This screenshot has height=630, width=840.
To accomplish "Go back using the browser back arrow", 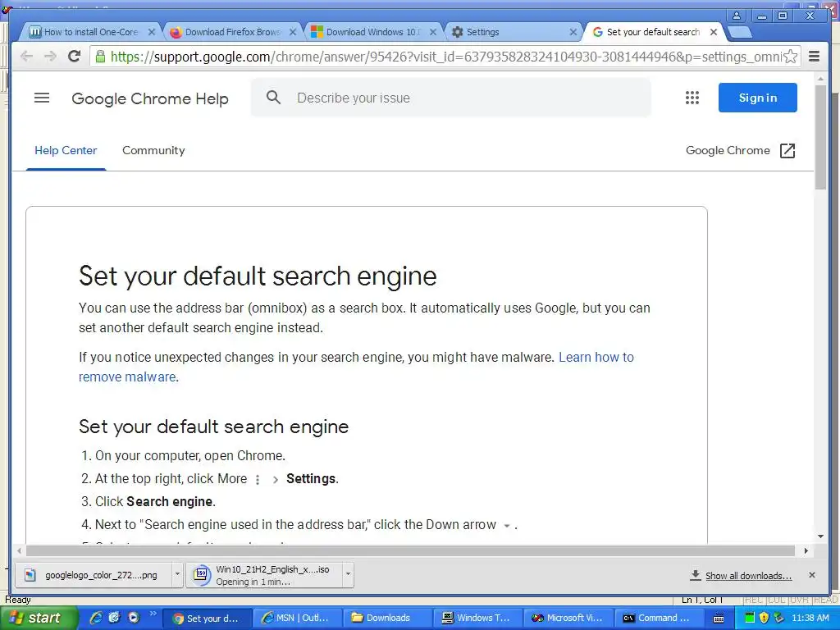I will pyautogui.click(x=26, y=57).
